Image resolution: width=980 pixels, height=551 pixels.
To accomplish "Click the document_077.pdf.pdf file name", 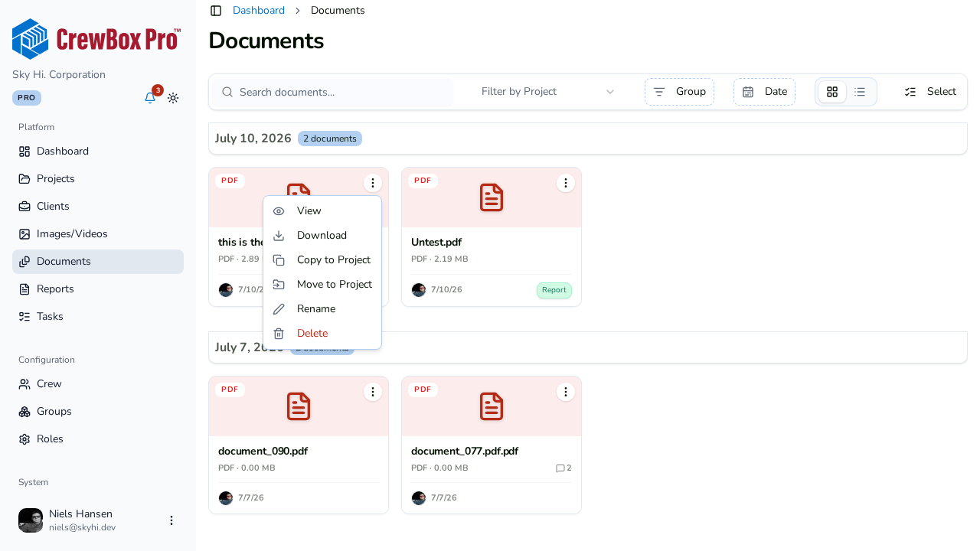I will tap(465, 452).
